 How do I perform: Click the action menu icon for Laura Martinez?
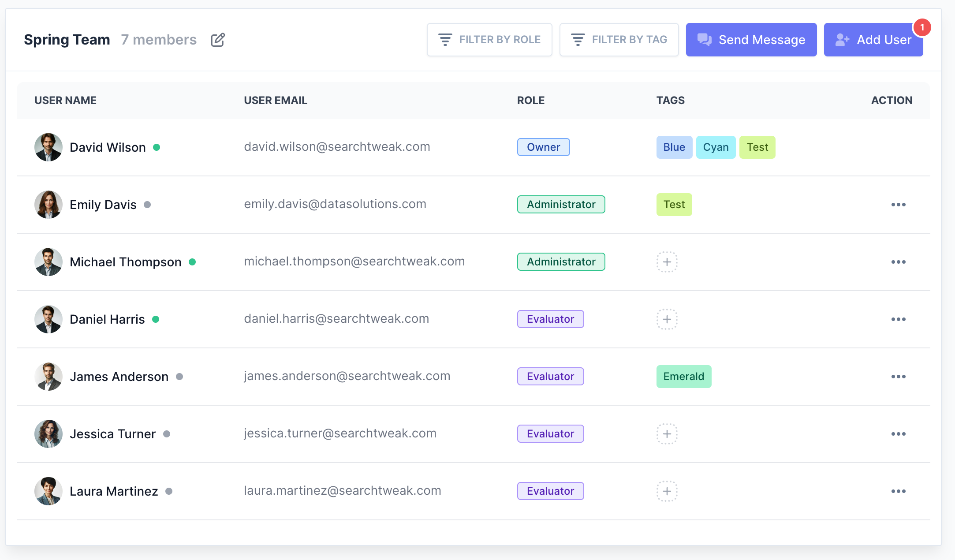(x=900, y=491)
